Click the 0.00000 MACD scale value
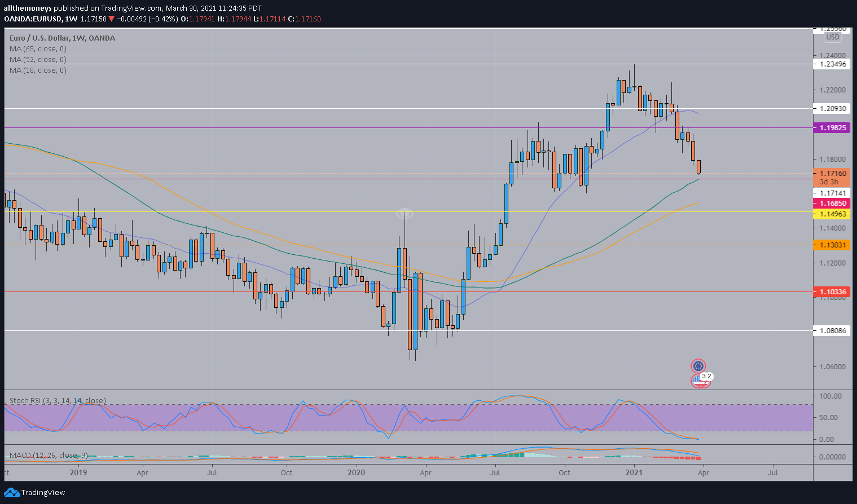The image size is (857, 504). [x=832, y=457]
